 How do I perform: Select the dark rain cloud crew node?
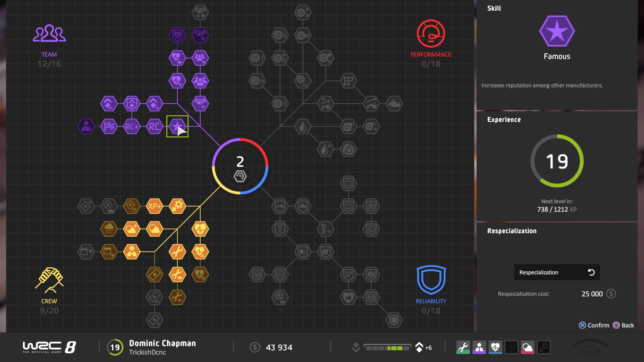[x=109, y=229]
